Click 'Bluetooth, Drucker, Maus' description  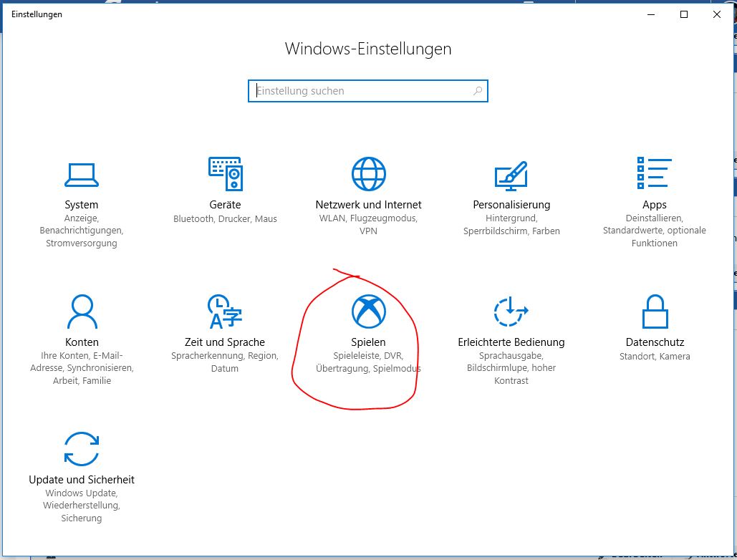coord(225,219)
